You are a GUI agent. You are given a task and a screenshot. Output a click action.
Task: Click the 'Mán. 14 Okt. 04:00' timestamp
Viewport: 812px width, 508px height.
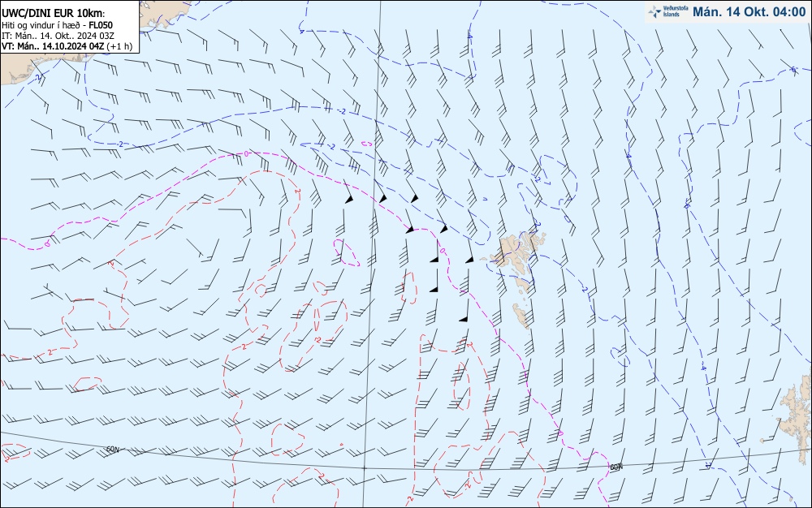pos(749,12)
